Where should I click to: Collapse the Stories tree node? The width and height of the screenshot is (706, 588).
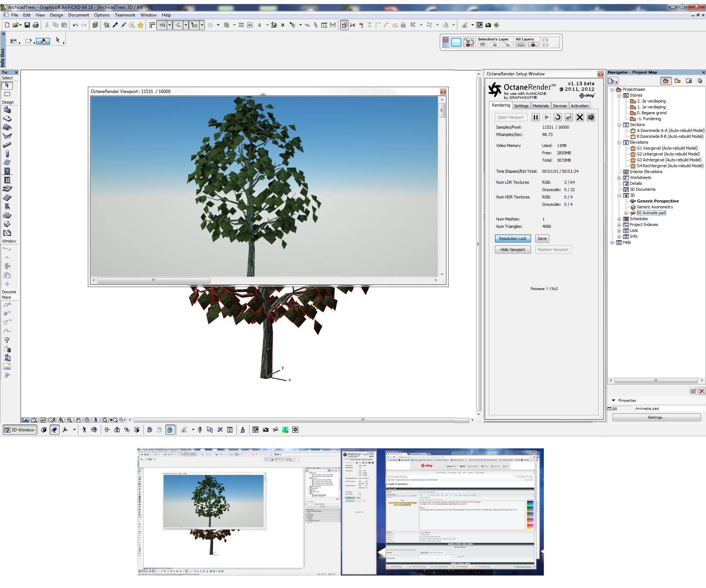tap(619, 96)
